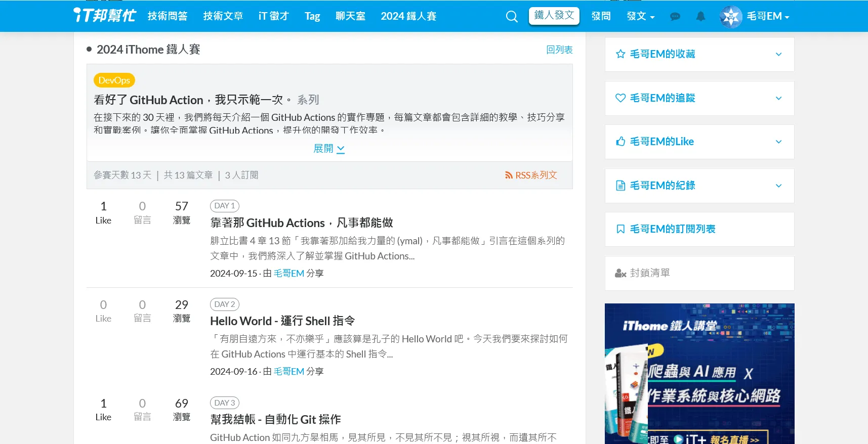Expand the 毛哥EM的收藏 panel chevron
The image size is (868, 444).
[778, 54]
